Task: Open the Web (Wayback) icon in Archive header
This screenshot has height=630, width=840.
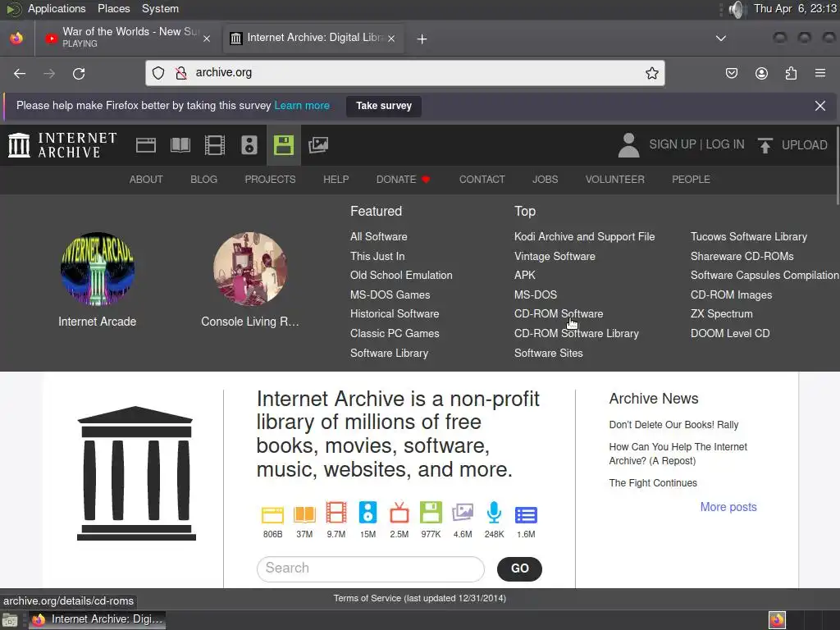Action: coord(146,145)
